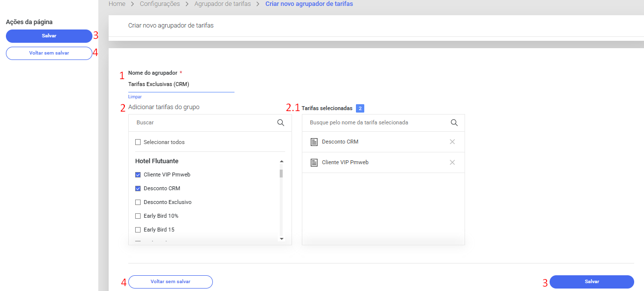
Task: Click the document icon beside Cliente VIP Pmweb
Action: 314,163
